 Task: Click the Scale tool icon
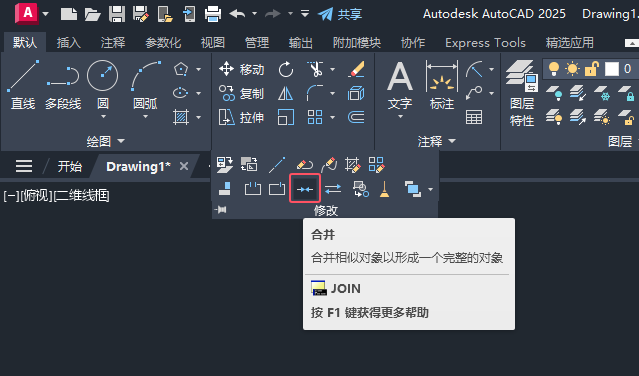click(286, 118)
